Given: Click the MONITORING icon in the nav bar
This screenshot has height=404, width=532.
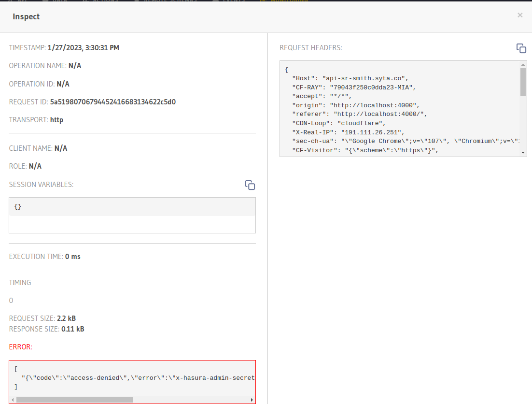Looking at the screenshot, I should tap(263, 1).
